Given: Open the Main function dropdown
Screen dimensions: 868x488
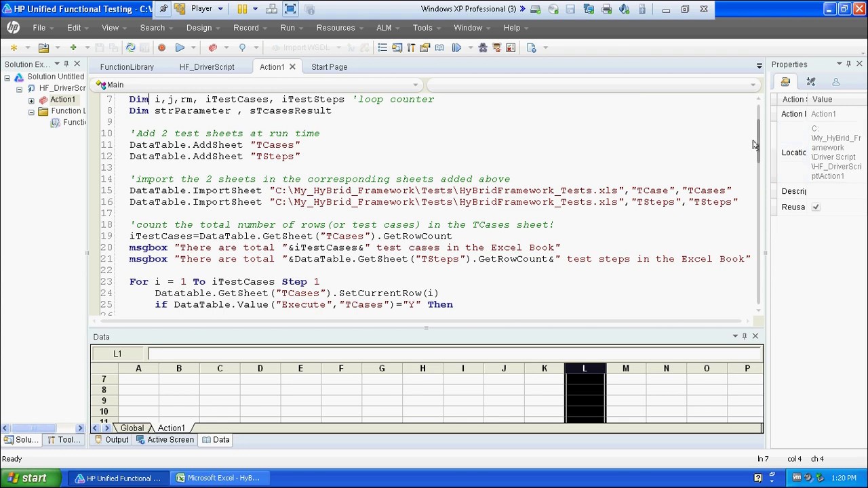Looking at the screenshot, I should [415, 85].
